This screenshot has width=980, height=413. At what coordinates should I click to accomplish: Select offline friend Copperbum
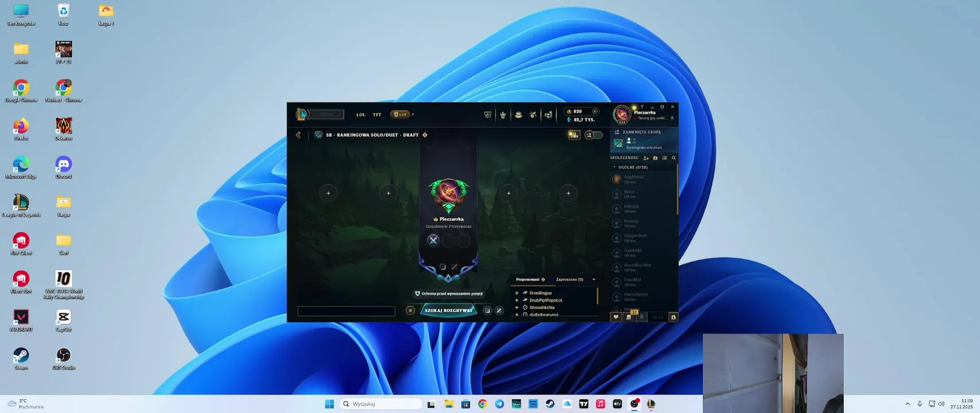643,238
